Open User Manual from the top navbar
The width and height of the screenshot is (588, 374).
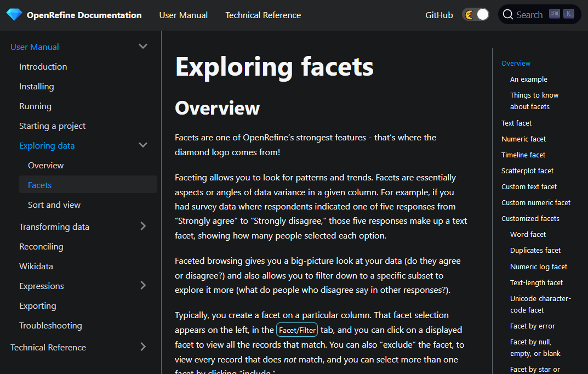pyautogui.click(x=183, y=15)
